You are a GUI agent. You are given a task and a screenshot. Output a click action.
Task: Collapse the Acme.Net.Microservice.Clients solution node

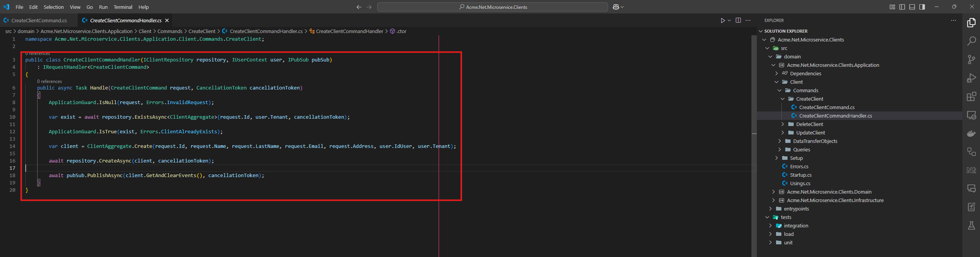764,40
